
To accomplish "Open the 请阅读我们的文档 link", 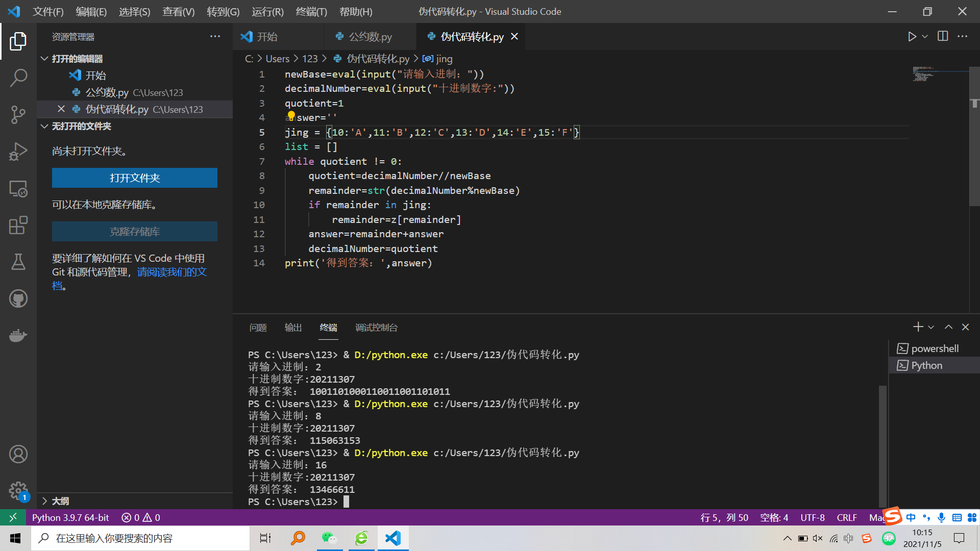I will point(171,272).
